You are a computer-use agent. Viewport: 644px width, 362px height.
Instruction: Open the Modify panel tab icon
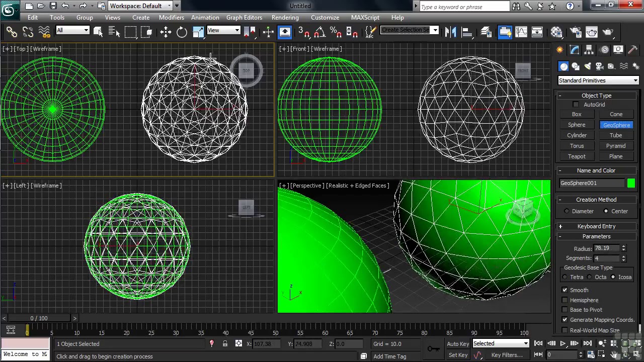click(x=575, y=50)
